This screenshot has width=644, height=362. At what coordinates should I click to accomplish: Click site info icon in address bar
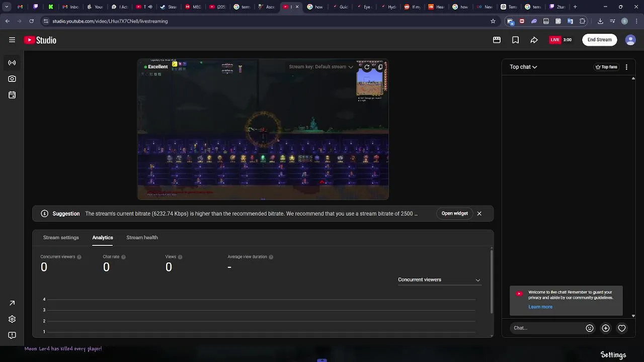point(46,21)
